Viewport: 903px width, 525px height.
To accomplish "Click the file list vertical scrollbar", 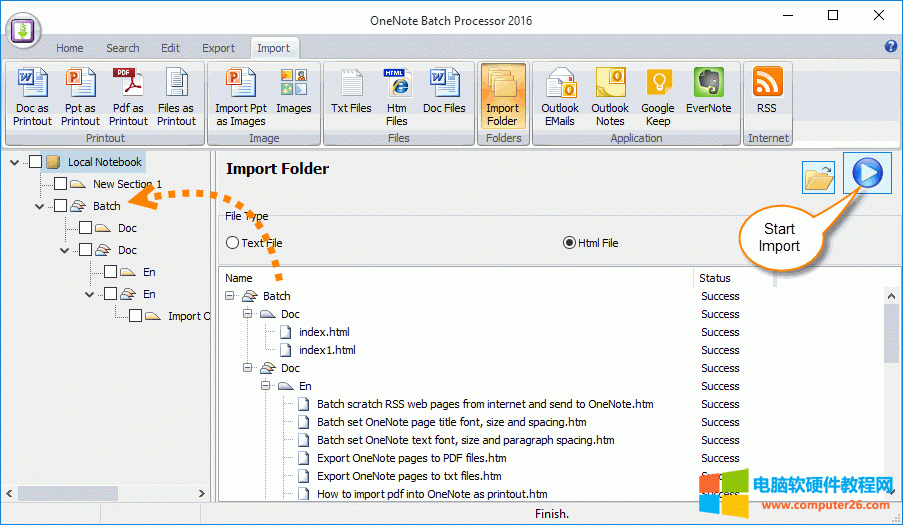I will pyautogui.click(x=892, y=400).
